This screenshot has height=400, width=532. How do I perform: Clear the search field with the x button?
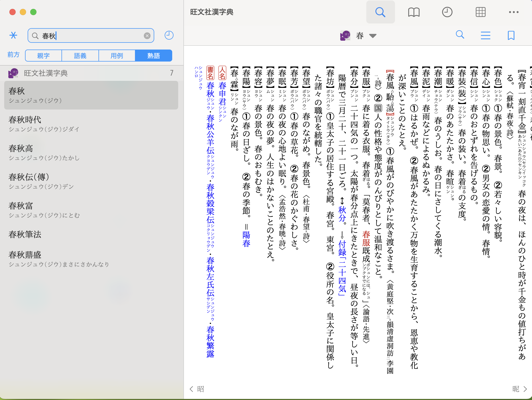coord(147,36)
